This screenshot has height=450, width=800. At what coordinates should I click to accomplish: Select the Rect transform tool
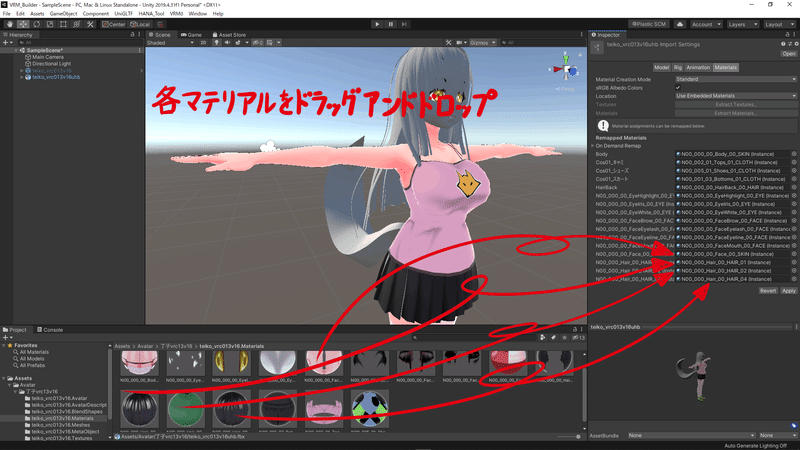63,24
